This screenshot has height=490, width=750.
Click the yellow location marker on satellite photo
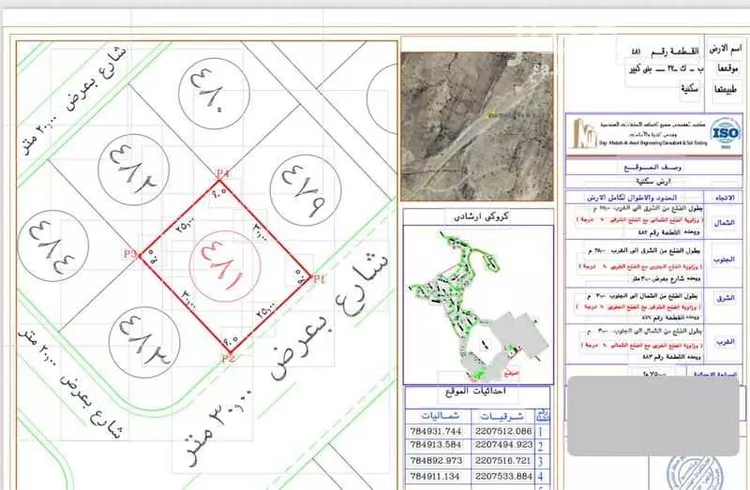pyautogui.click(x=490, y=116)
